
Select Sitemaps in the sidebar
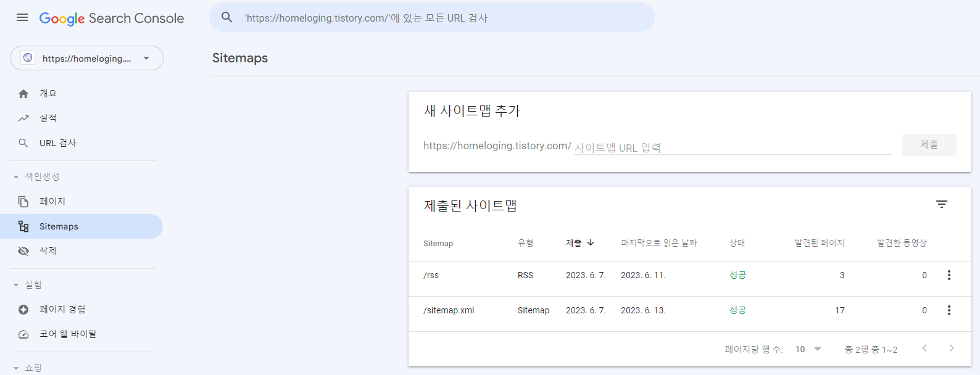point(81,226)
